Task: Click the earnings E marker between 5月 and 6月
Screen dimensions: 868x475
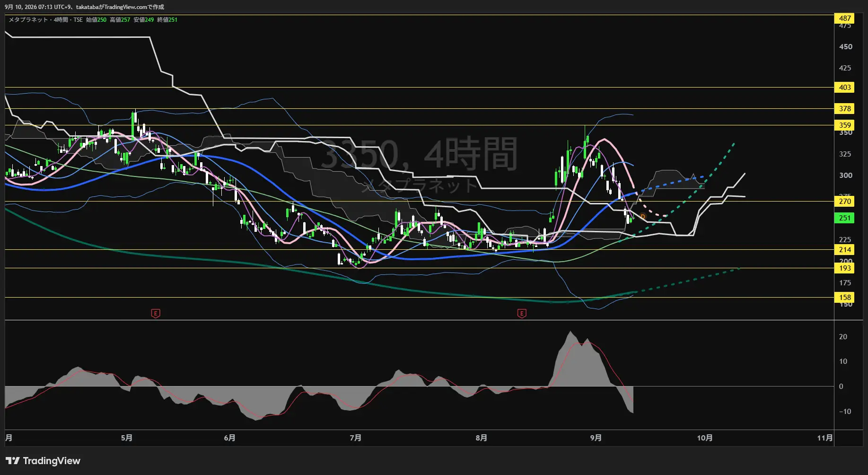Action: (155, 313)
